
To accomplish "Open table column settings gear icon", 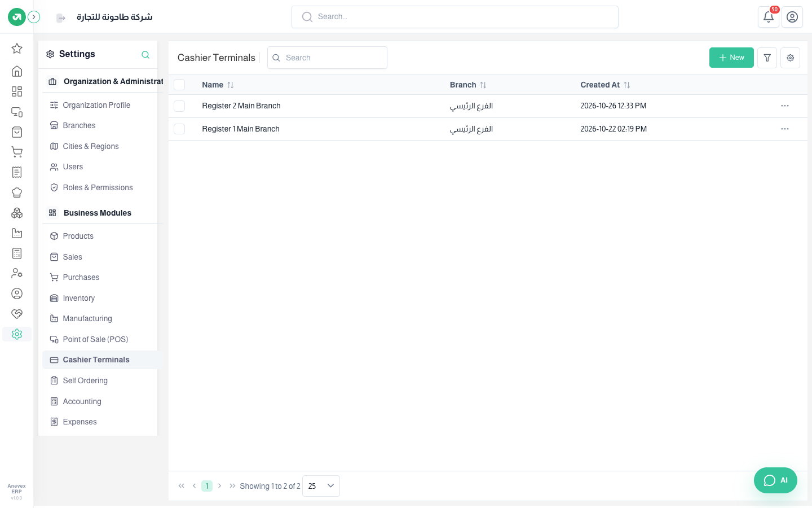I will (791, 58).
